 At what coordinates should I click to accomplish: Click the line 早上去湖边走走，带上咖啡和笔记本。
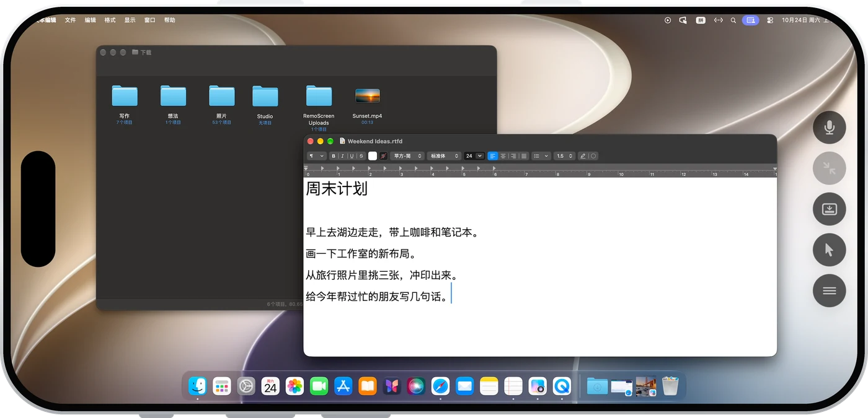392,232
